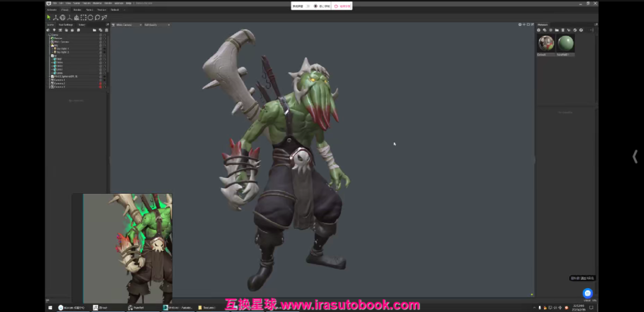
Task: Create new folder in Scene panel
Action: 94,30
